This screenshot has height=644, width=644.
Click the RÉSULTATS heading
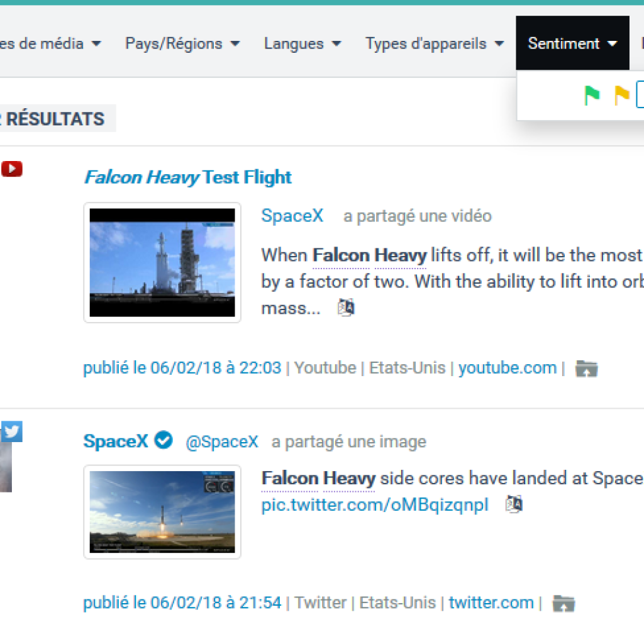[x=55, y=119]
